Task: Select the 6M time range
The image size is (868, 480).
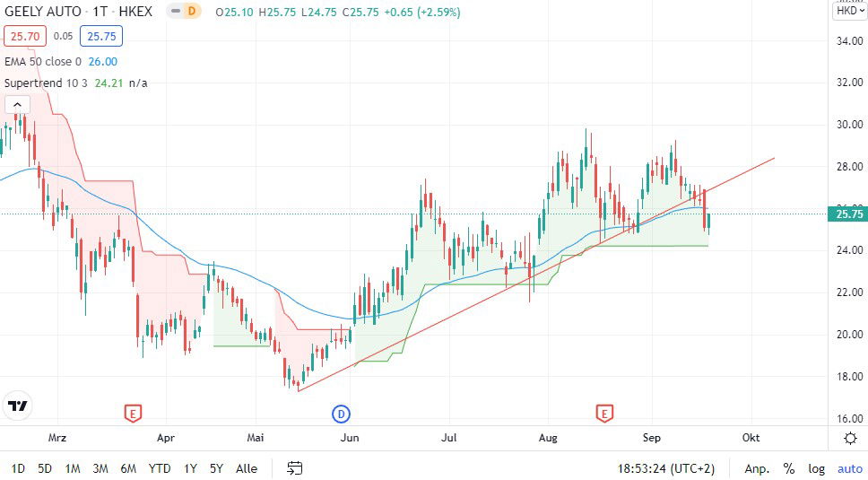Action: [x=128, y=468]
